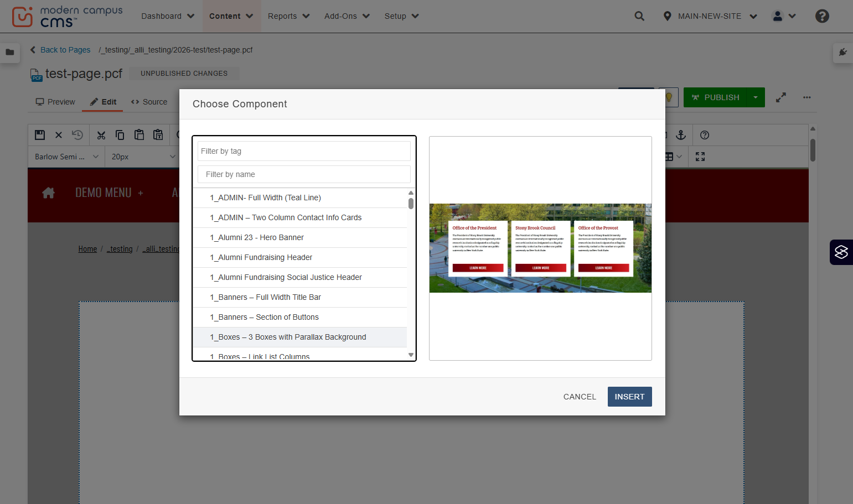Open the Setup menu
This screenshot has height=504, width=853.
coord(401,16)
